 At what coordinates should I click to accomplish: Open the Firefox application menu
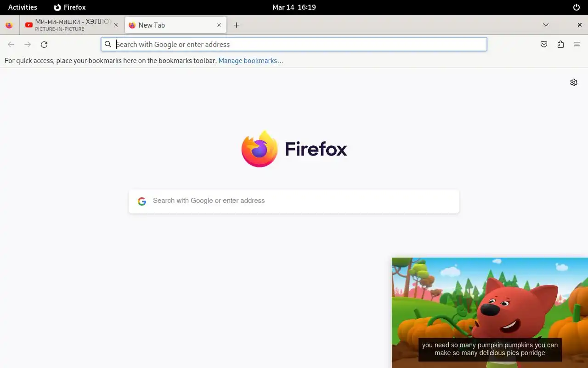coord(577,45)
